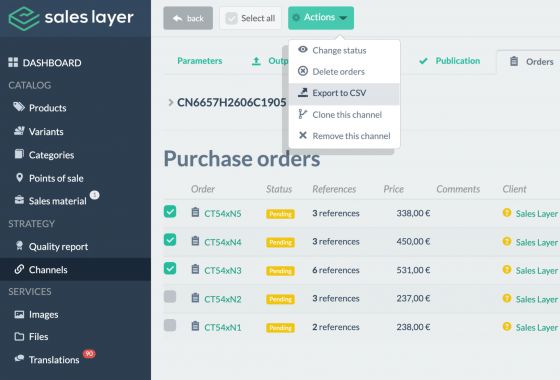Go to Products in sidebar
Viewport: 560px width, 380px height.
[48, 108]
